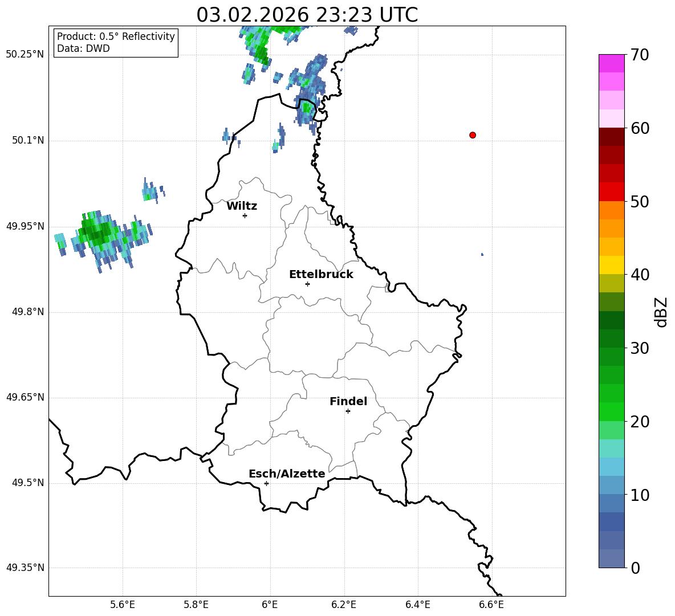
Task: Click the Wiltz label
Action: click(x=242, y=206)
